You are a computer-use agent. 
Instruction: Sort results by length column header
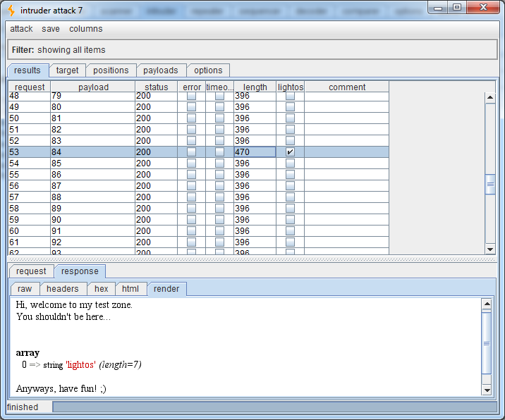255,87
